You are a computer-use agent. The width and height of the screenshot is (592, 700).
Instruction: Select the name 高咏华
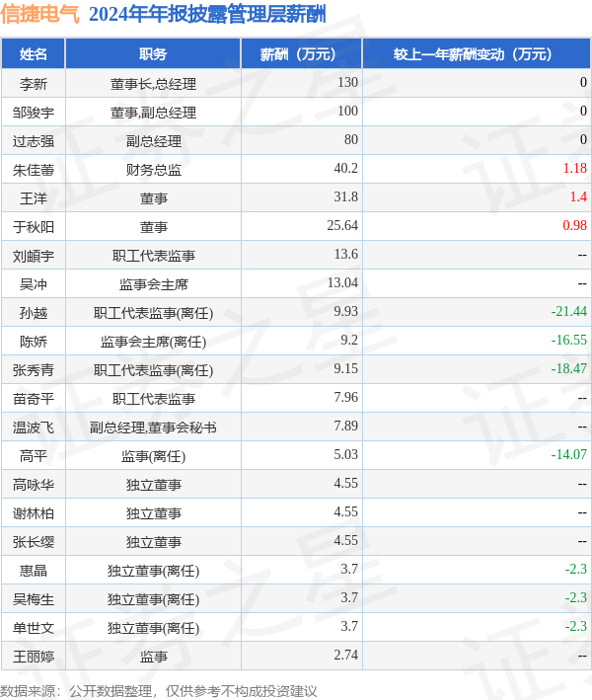(x=34, y=484)
